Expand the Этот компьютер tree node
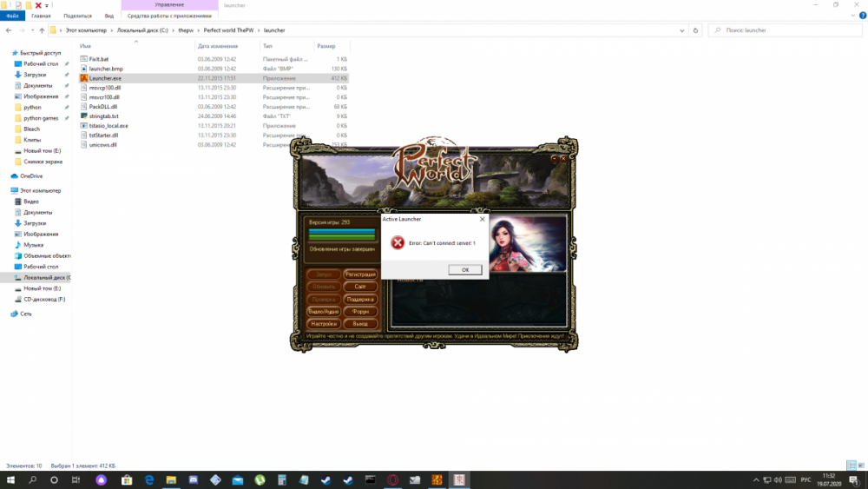 pos(4,190)
